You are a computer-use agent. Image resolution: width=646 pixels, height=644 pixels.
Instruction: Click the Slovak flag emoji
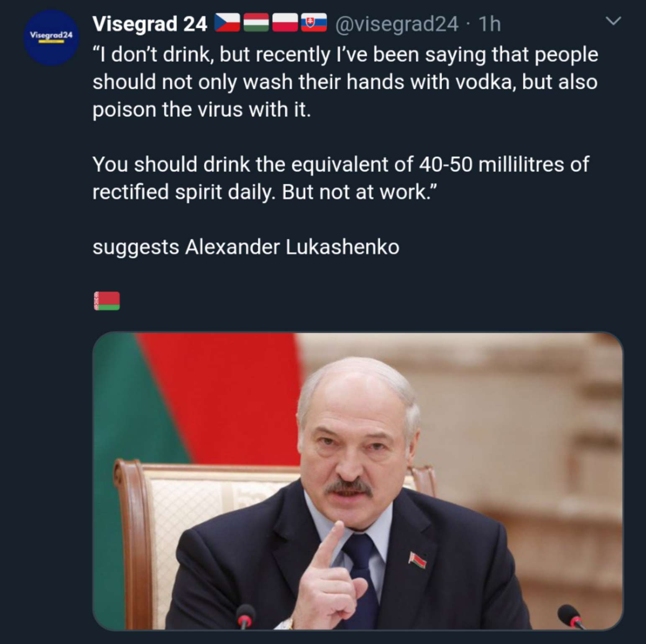tap(314, 23)
